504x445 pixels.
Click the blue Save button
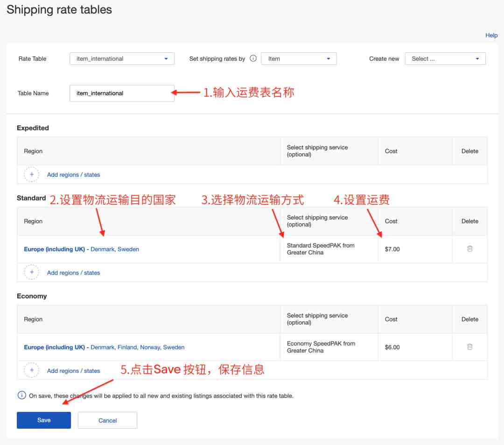point(44,420)
